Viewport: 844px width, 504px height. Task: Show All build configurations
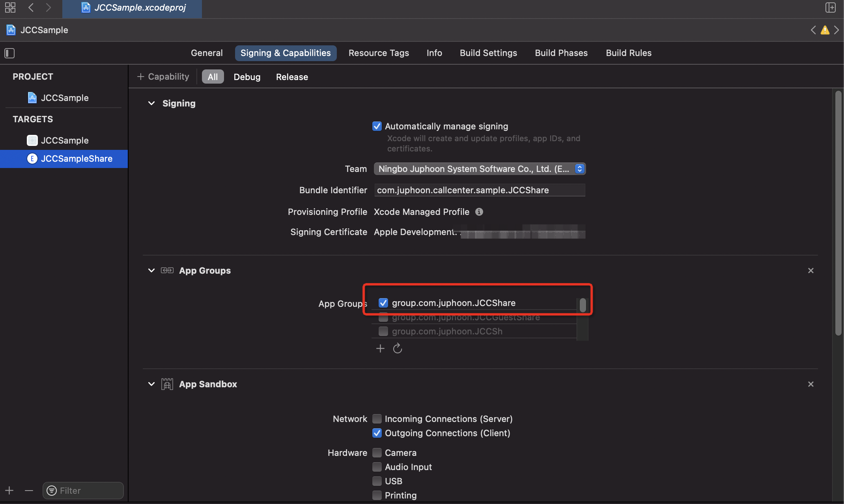pos(213,77)
